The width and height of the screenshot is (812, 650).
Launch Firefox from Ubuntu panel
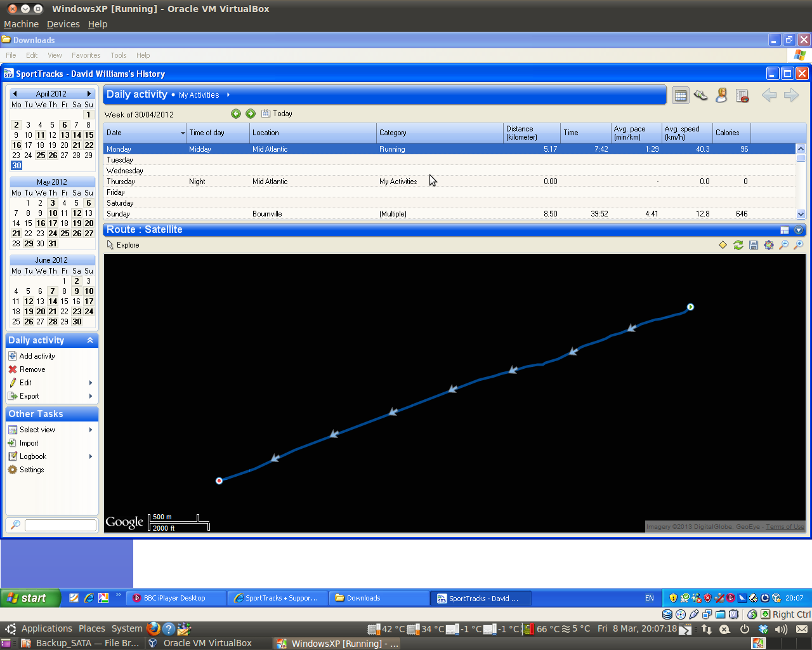point(154,629)
